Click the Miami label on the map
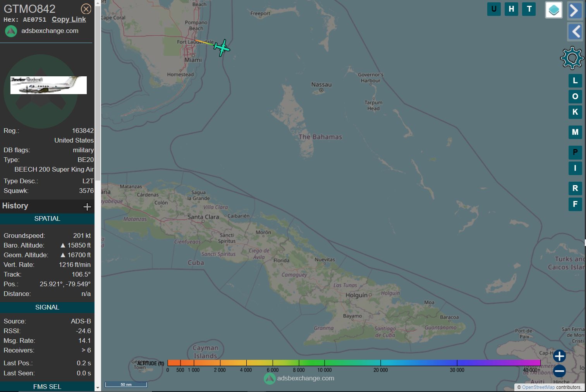 click(x=193, y=60)
